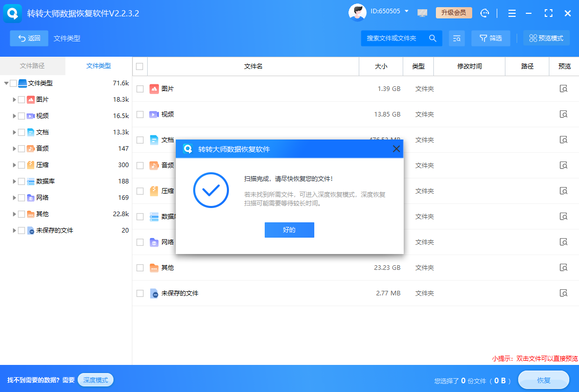Click the monitor/screen icon in title bar
Screen dimensions: 579x392
[422, 13]
